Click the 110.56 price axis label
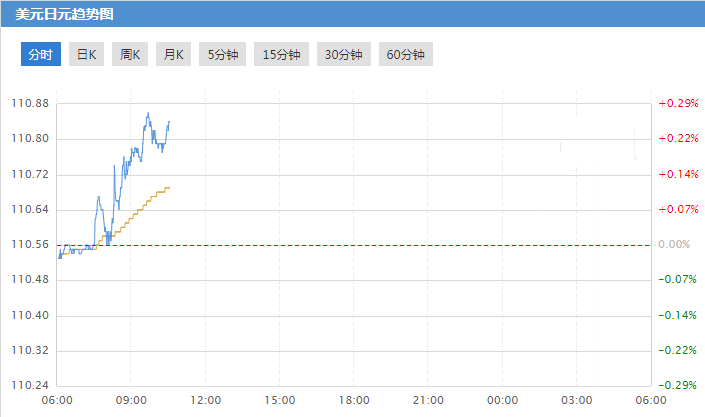The image size is (705, 417). 29,245
